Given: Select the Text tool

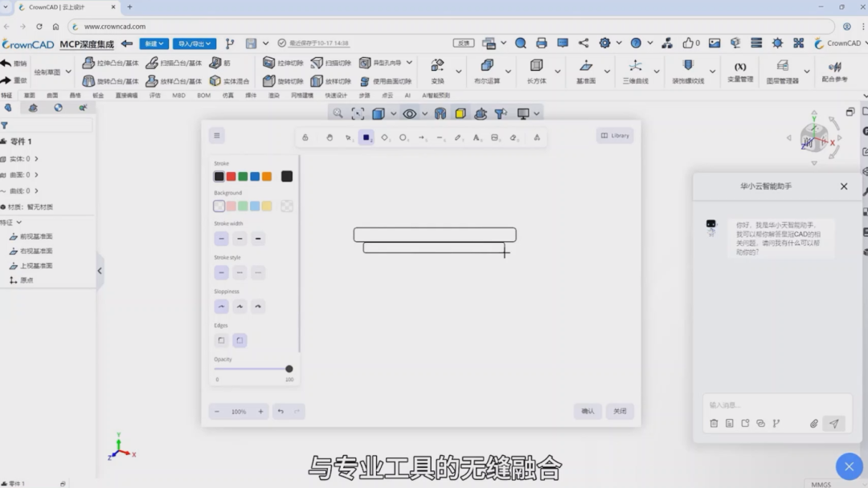Looking at the screenshot, I should (476, 137).
